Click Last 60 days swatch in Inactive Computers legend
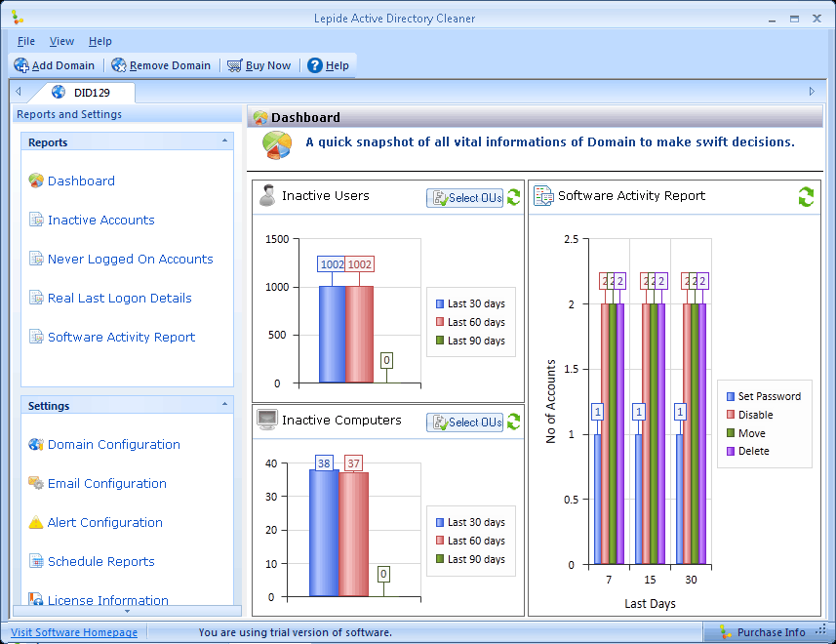The height and width of the screenshot is (644, 836). (440, 540)
